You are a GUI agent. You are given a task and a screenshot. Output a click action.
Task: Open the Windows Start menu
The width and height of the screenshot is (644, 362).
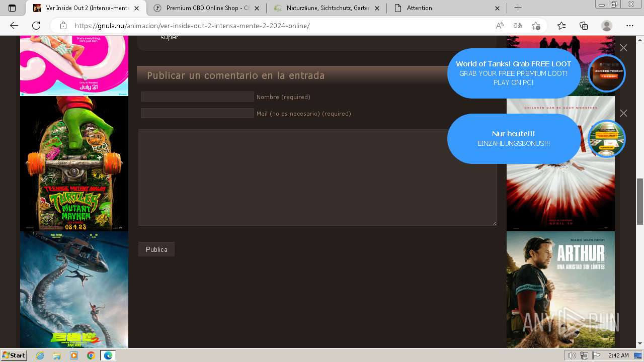14,355
